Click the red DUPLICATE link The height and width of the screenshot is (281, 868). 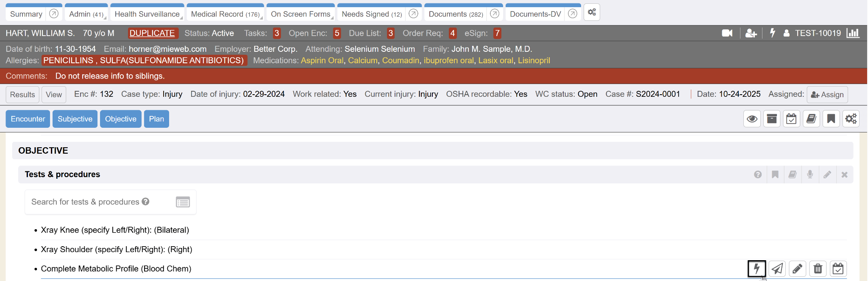[152, 33]
